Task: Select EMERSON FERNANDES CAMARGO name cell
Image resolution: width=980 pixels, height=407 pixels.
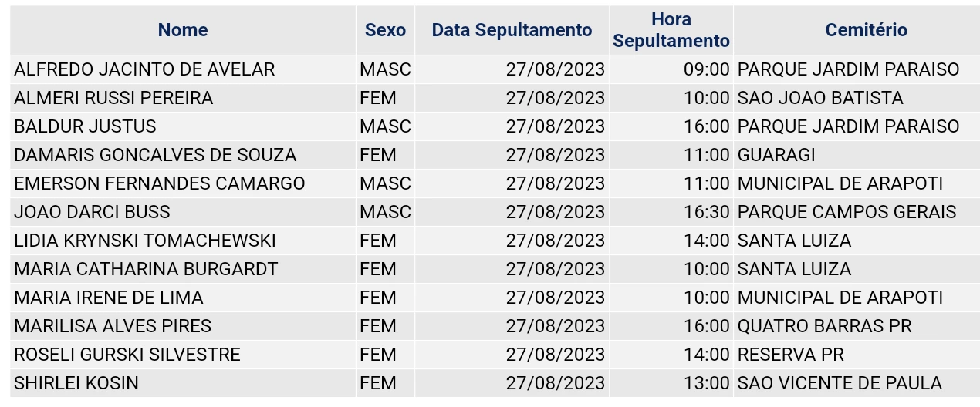Action: [x=160, y=183]
